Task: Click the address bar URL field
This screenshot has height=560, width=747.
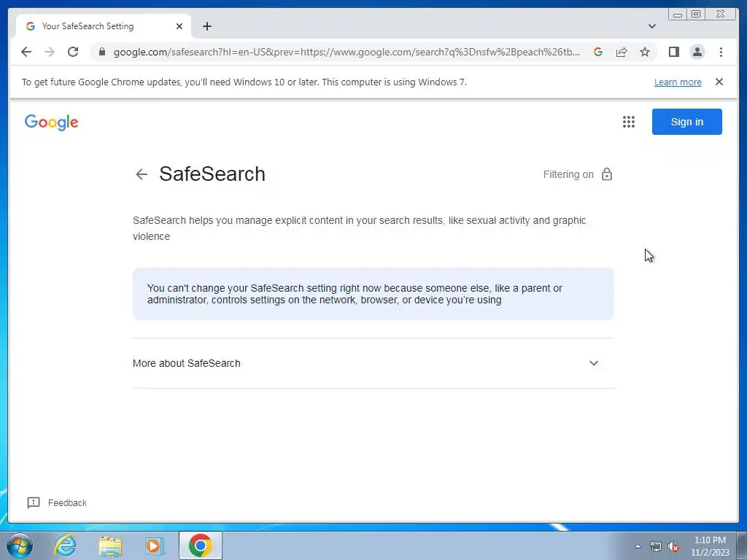Action: pos(347,52)
